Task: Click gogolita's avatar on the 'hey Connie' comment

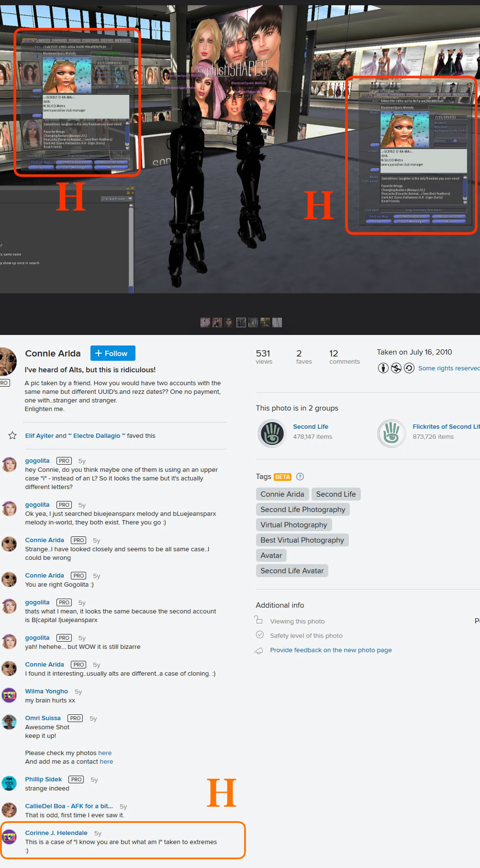Action: coord(9,465)
